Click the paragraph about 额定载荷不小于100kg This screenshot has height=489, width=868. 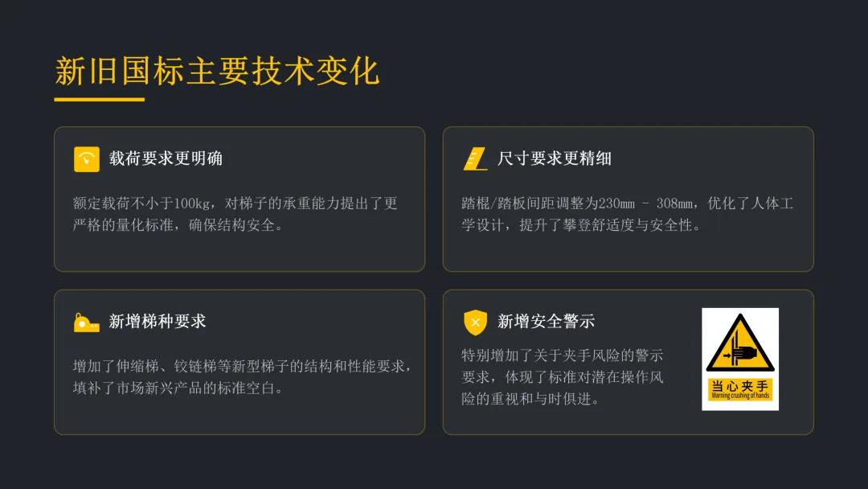pyautogui.click(x=235, y=214)
